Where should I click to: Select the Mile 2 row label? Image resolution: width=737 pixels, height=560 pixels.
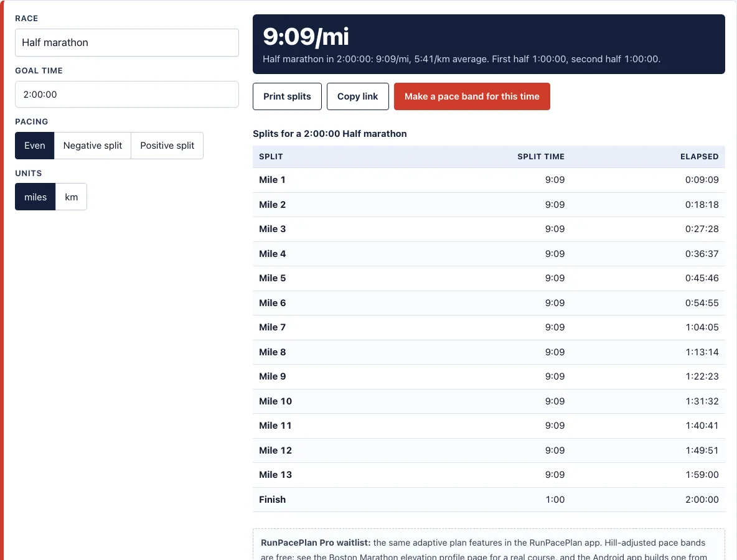coord(272,205)
